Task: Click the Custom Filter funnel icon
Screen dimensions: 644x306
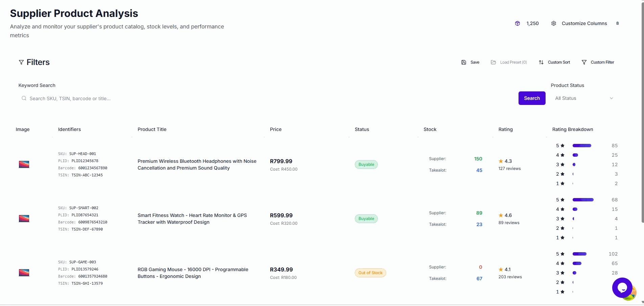Action: pyautogui.click(x=584, y=62)
